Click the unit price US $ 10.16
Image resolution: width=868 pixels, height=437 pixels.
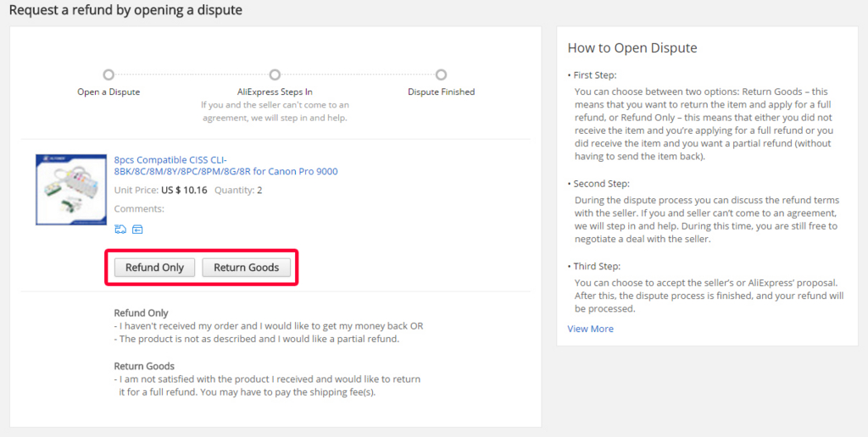(x=184, y=191)
